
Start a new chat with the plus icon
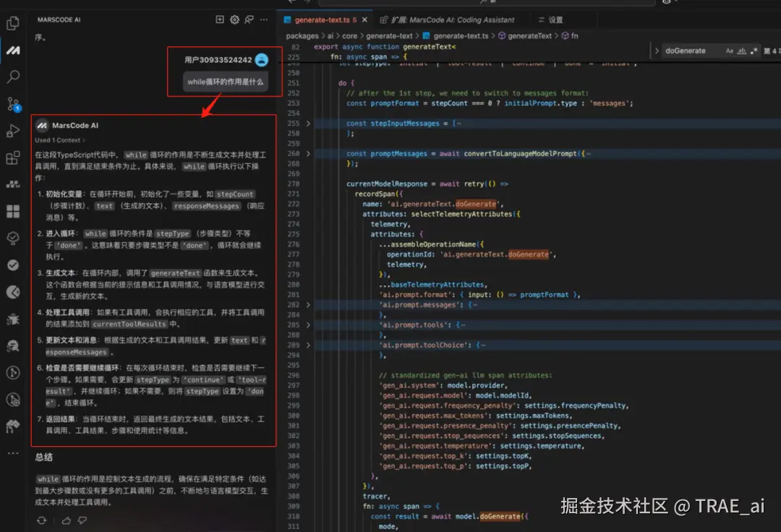pyautogui.click(x=219, y=20)
